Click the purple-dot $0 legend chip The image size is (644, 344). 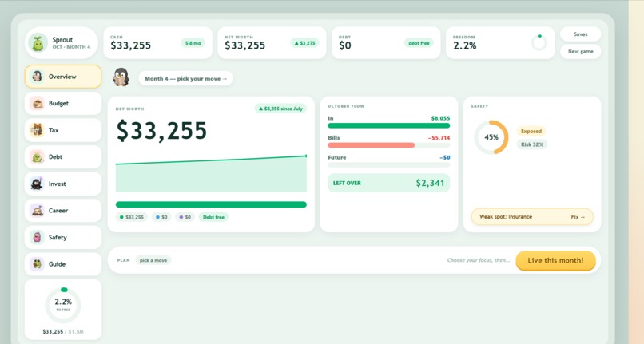[185, 217]
